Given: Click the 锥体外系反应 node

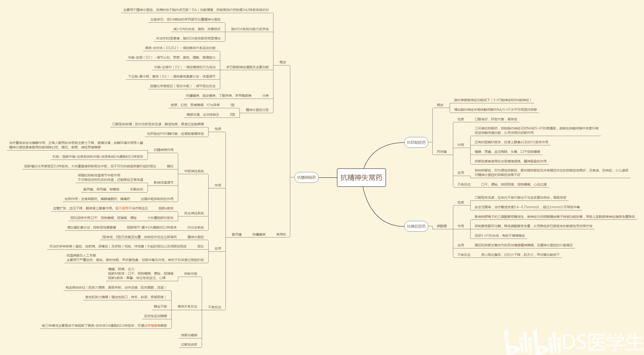Looking at the screenshot, I should [188, 306].
